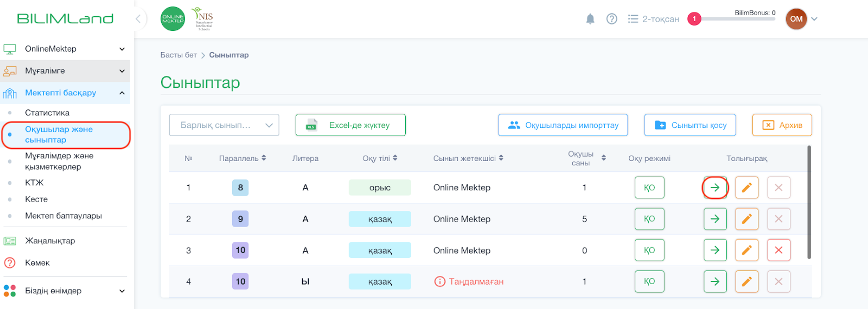Open the Архив button
The image size is (868, 309).
(x=782, y=125)
